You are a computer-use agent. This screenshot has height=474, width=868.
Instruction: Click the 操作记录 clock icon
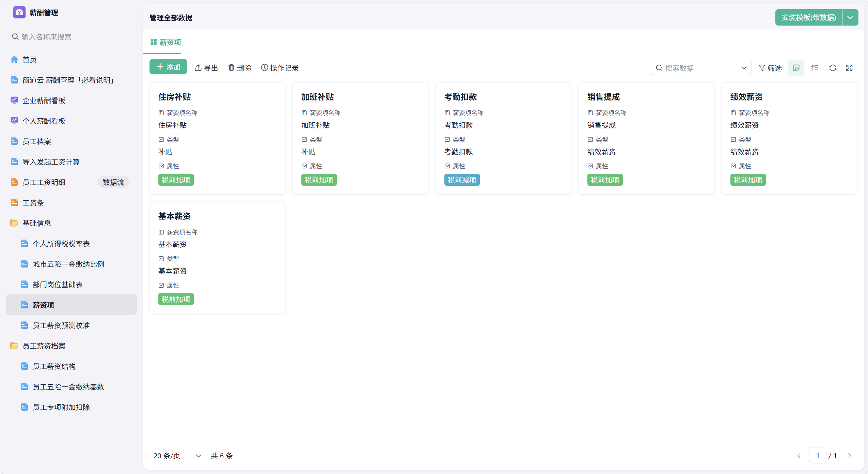265,67
